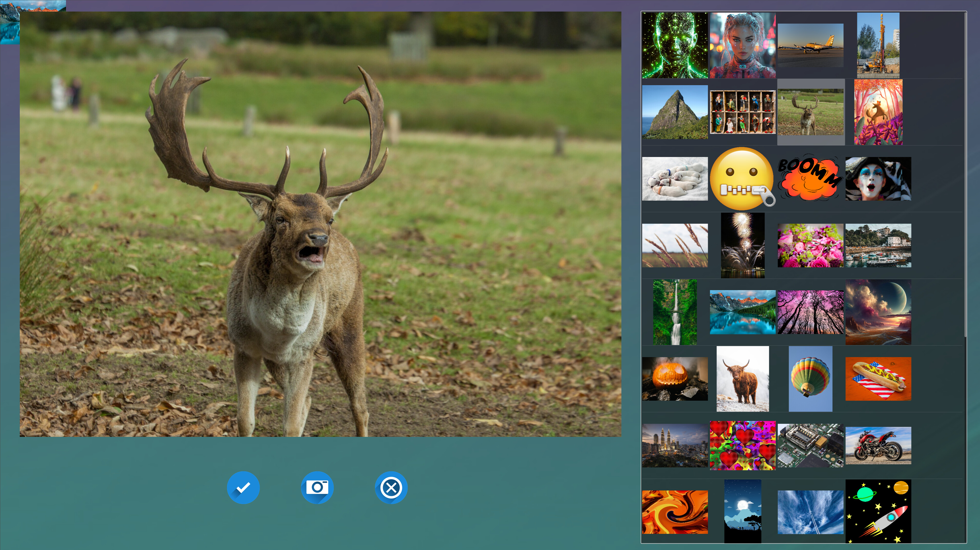Click the camera snapshot icon
The width and height of the screenshot is (980, 550).
[x=317, y=488]
